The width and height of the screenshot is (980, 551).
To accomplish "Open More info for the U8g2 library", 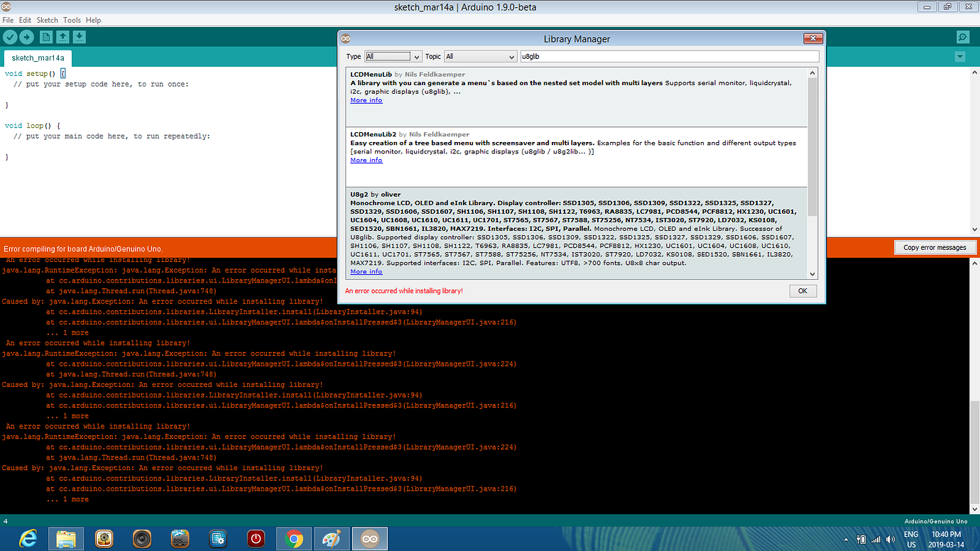I will click(x=365, y=271).
